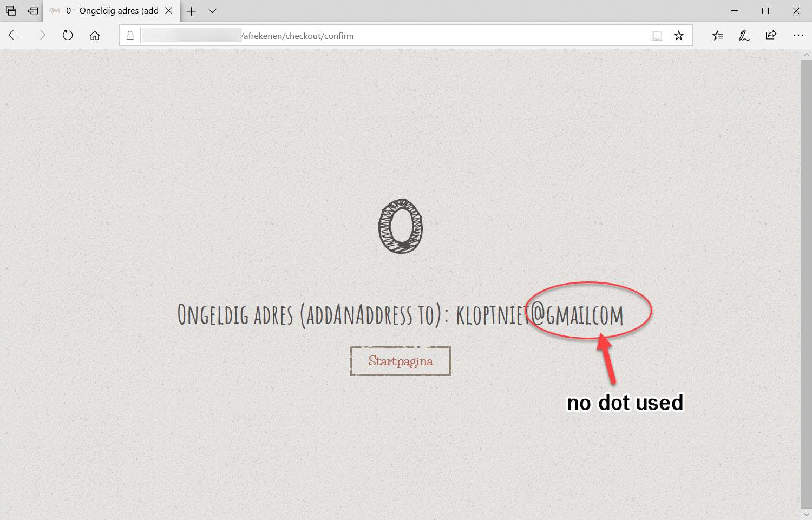This screenshot has width=812, height=520.
Task: Refresh the checkout confirm page
Action: click(x=68, y=36)
